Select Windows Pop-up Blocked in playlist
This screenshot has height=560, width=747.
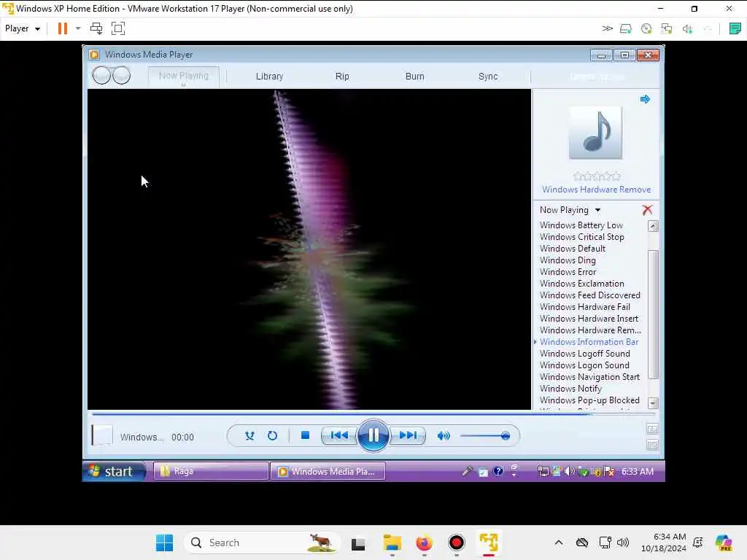click(x=589, y=400)
